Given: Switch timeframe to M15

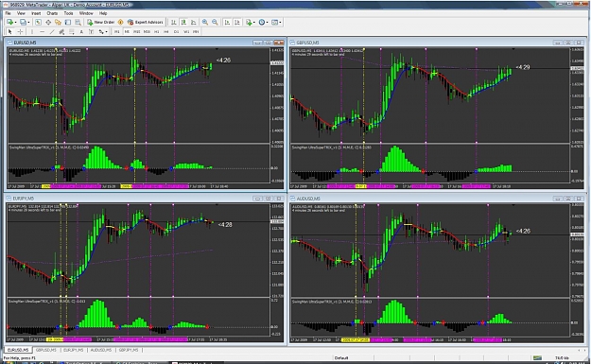Looking at the screenshot, I should (137, 31).
